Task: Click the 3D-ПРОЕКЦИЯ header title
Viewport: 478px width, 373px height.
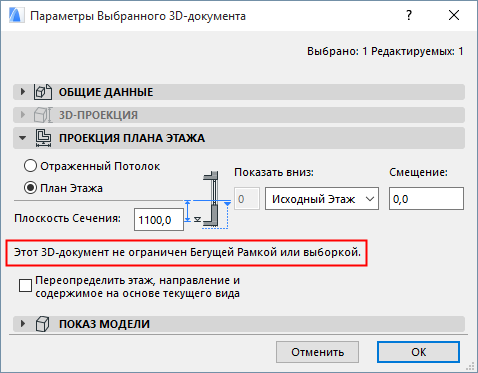Action: (98, 115)
